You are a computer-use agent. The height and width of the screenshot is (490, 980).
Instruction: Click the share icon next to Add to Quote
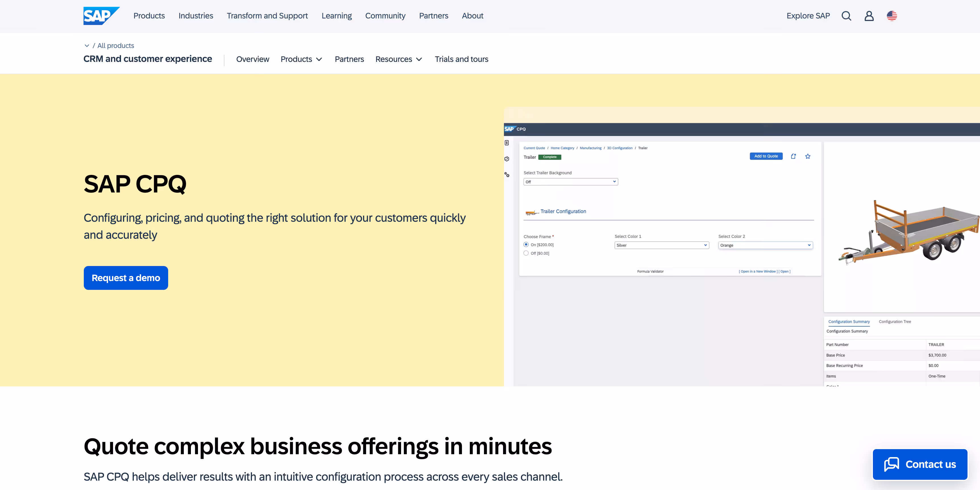pos(793,156)
